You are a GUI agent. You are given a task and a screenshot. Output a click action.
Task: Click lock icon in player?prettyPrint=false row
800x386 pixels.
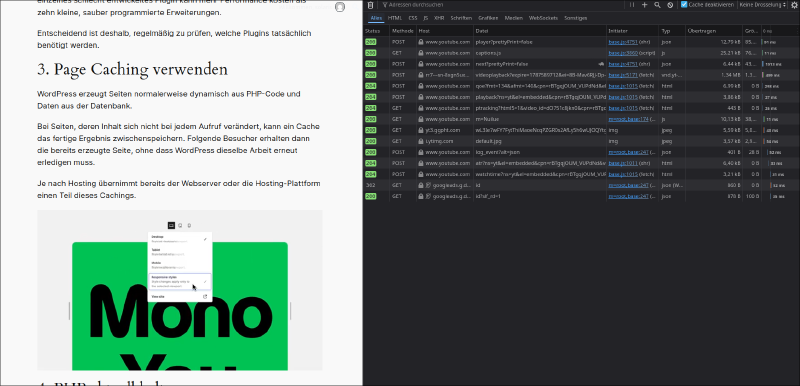(421, 42)
